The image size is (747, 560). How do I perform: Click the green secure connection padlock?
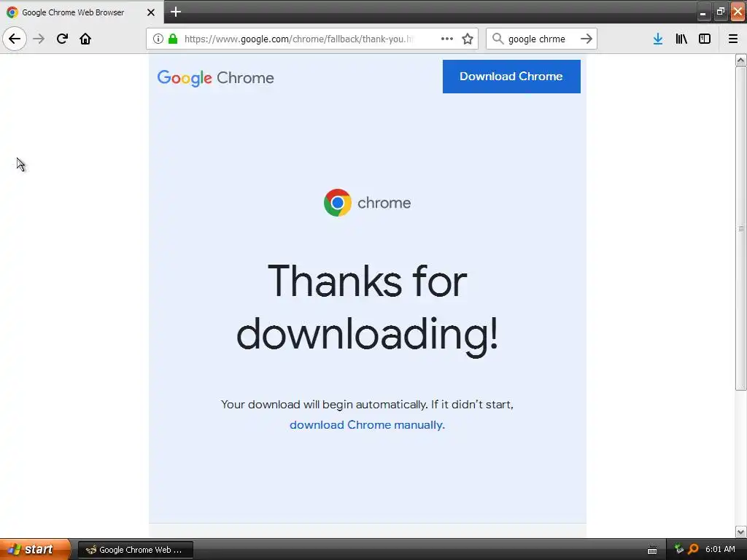pos(173,39)
